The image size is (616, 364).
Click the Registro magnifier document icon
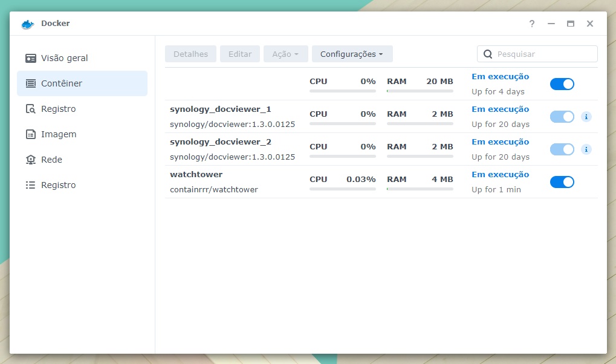31,109
